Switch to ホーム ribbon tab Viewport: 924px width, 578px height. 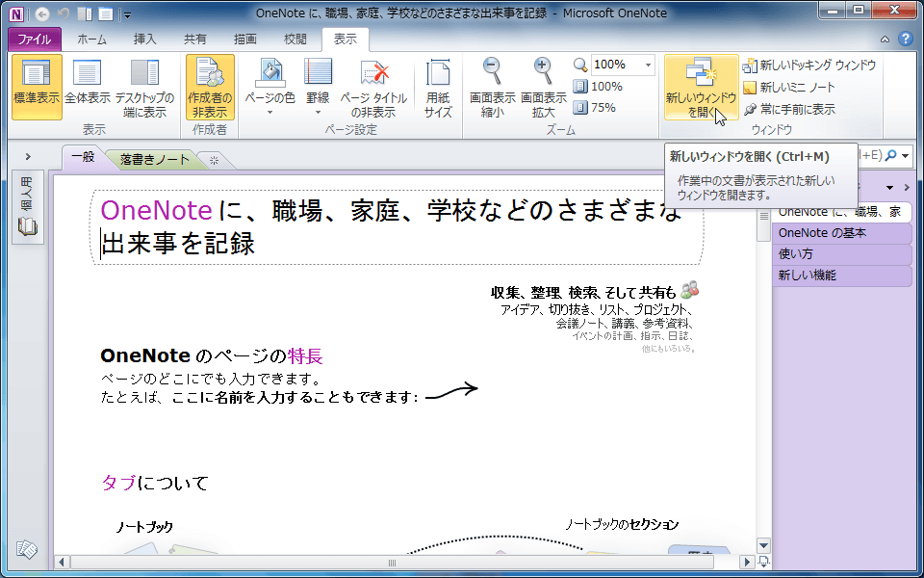[92, 39]
